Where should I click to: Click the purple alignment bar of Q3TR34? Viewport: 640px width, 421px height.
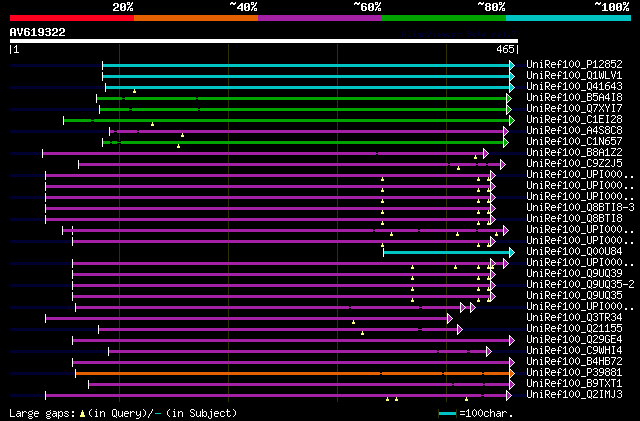pos(247,319)
